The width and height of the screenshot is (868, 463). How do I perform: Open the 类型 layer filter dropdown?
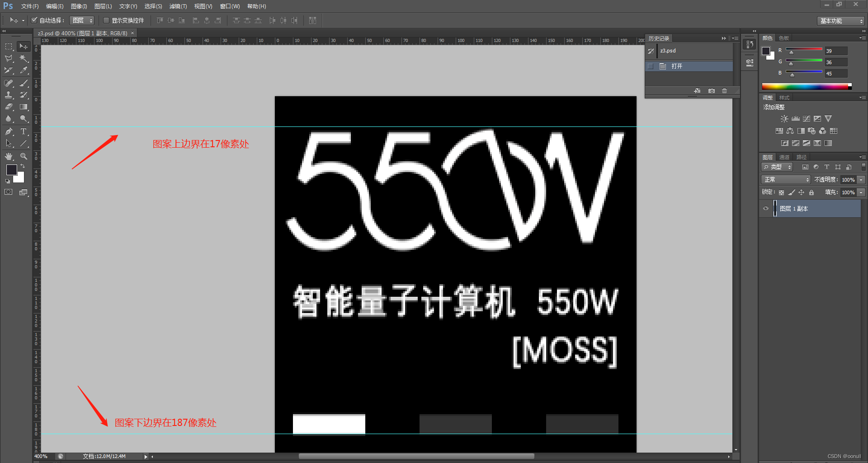777,167
